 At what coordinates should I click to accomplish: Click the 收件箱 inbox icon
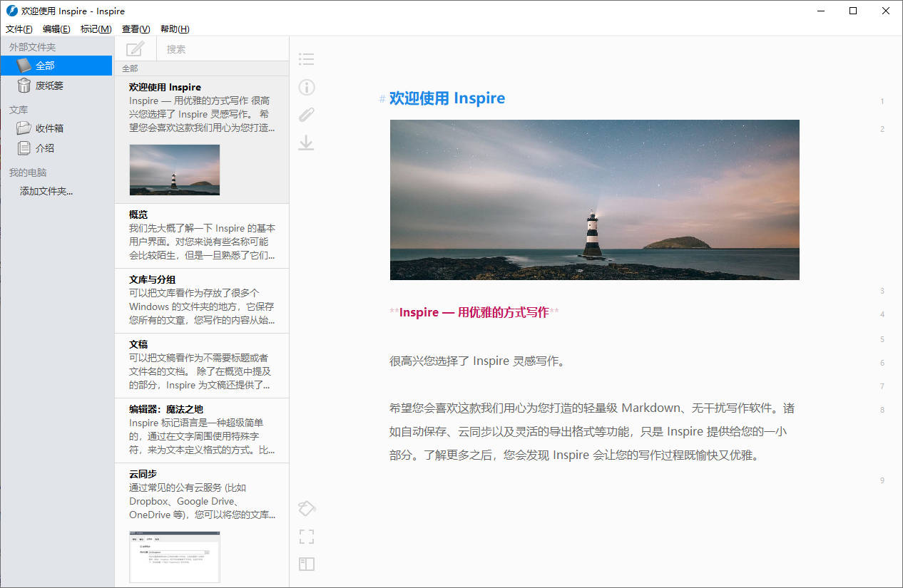(x=24, y=128)
